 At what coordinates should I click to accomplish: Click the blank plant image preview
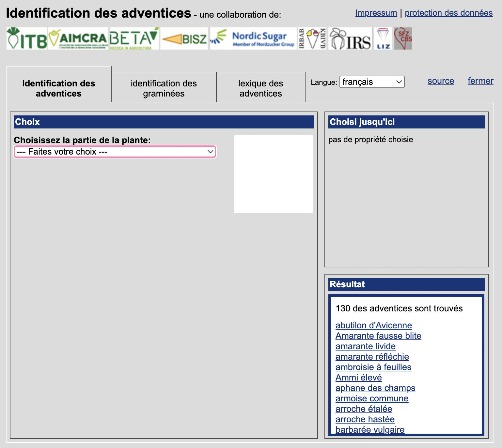[x=274, y=174]
